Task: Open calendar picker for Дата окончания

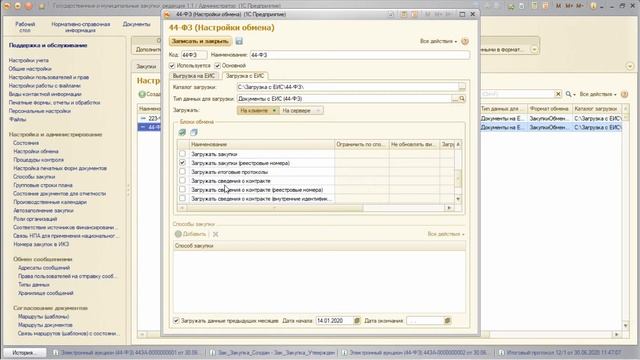Action: coord(447,321)
